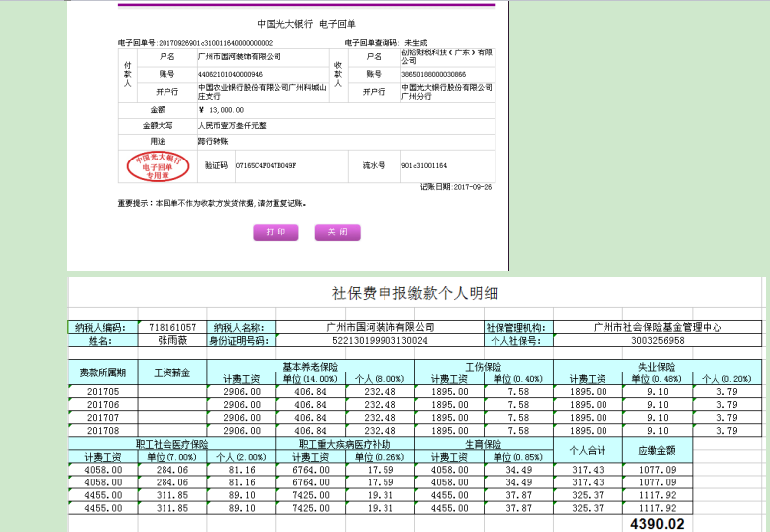The height and width of the screenshot is (532, 770).
Task: Select ID number cell 522130199903130024
Action: 381,340
